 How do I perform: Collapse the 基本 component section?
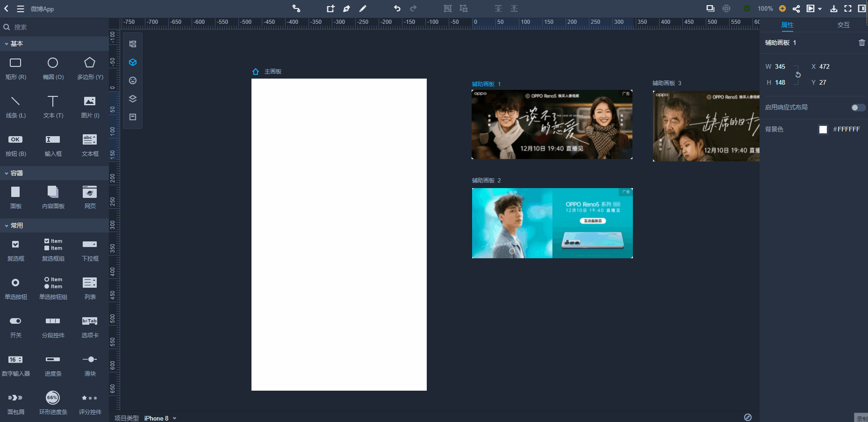click(x=54, y=44)
